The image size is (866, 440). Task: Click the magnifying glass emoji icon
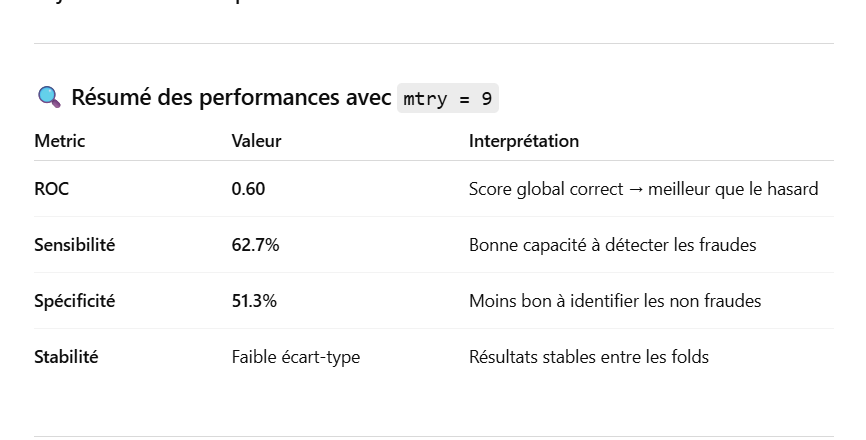tap(49, 98)
